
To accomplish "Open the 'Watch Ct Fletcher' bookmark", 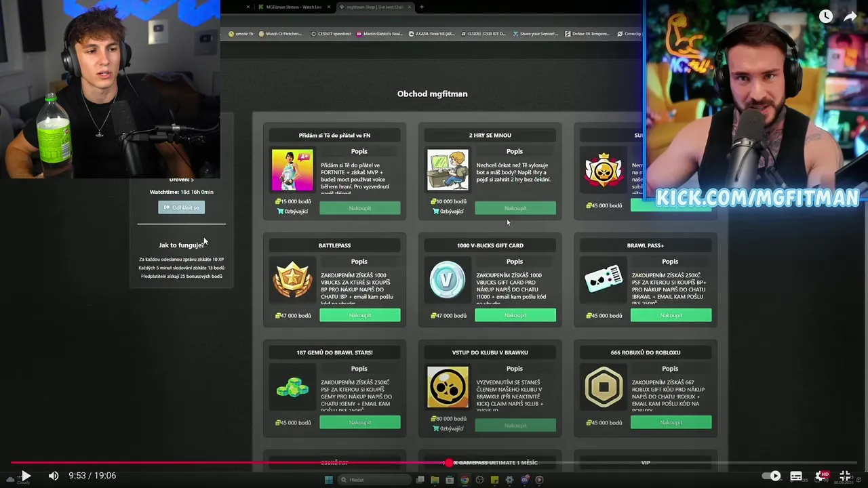I will pyautogui.click(x=280, y=33).
